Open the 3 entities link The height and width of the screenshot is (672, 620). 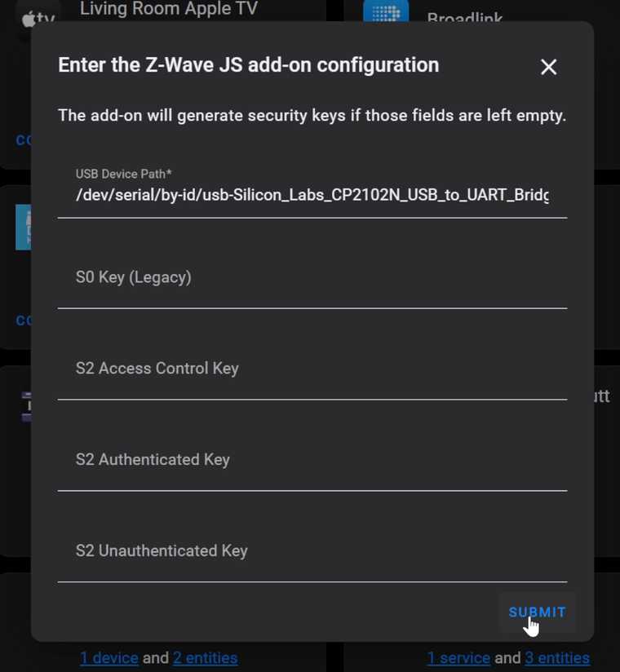tap(557, 657)
